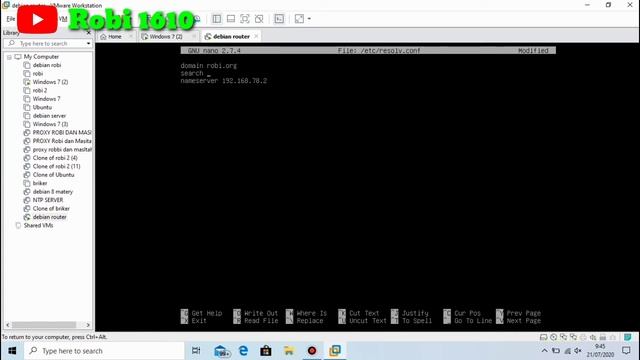Collapse the My Computer tree node
640x360 pixels.
click(9, 57)
